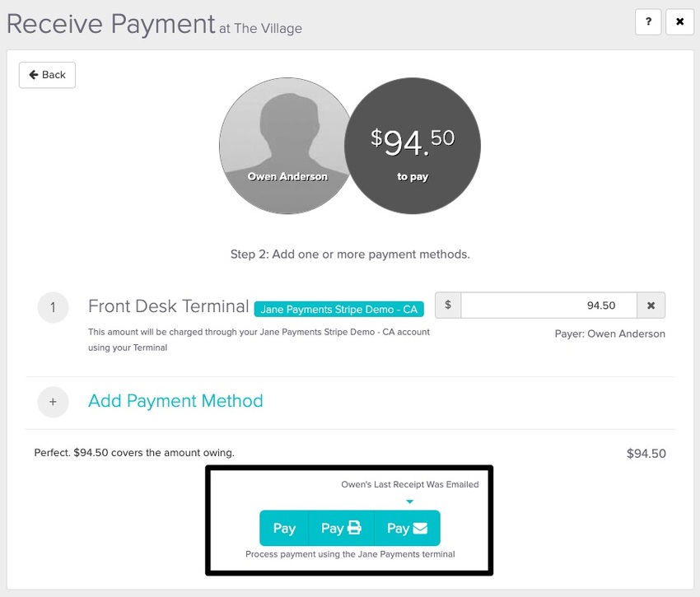Click the Front Desk Terminal heading
Screen dimensions: 700x597
point(168,307)
